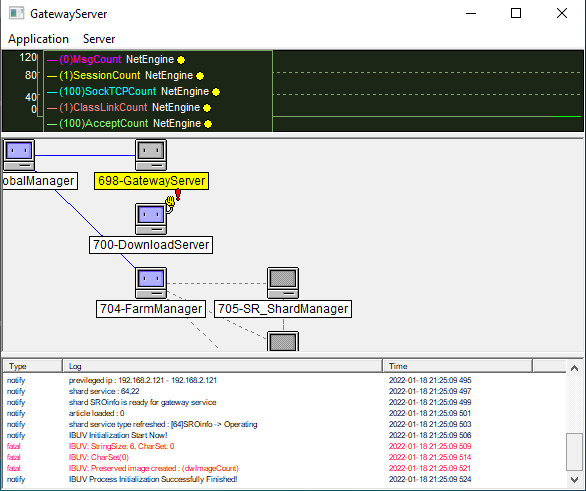Screen dimensions: 586x491
Task: Select the 698-GatewayServer computer icon
Action: pyautogui.click(x=151, y=155)
